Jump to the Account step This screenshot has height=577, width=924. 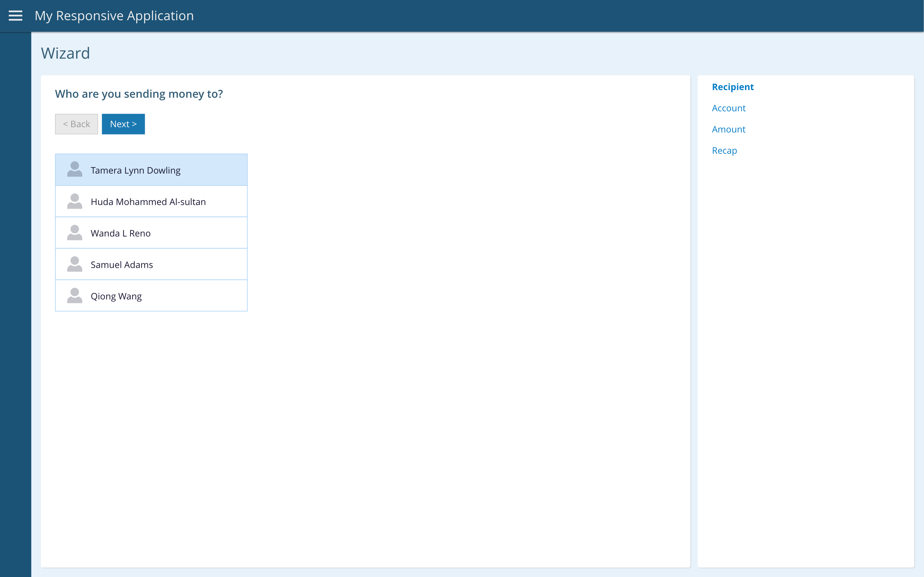728,108
